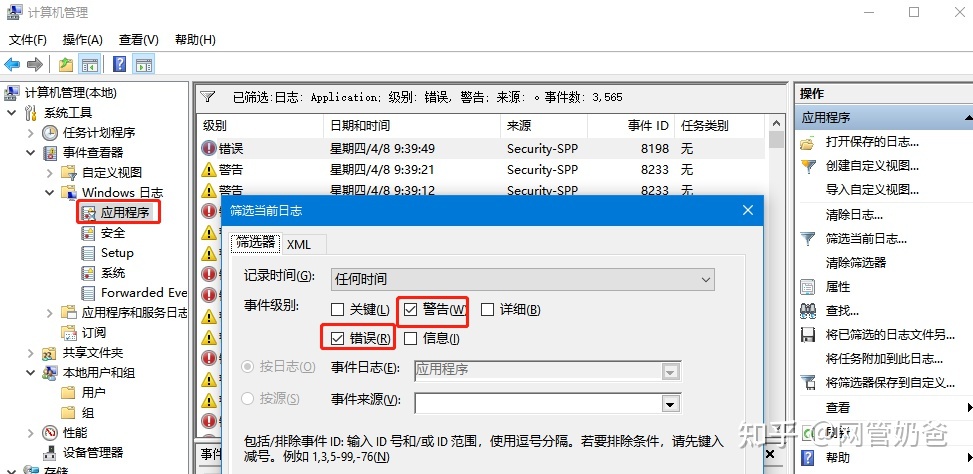
Task: Click Clear Filter (清除筛选器) action
Action: pos(856,262)
